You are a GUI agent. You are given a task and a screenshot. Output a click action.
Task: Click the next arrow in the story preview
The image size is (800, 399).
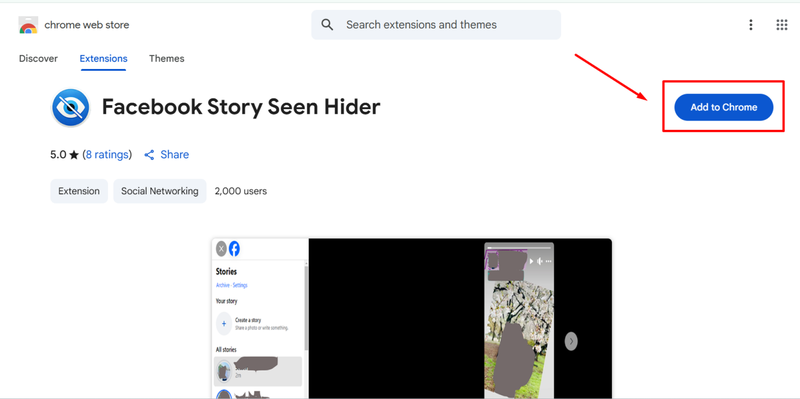pos(571,341)
